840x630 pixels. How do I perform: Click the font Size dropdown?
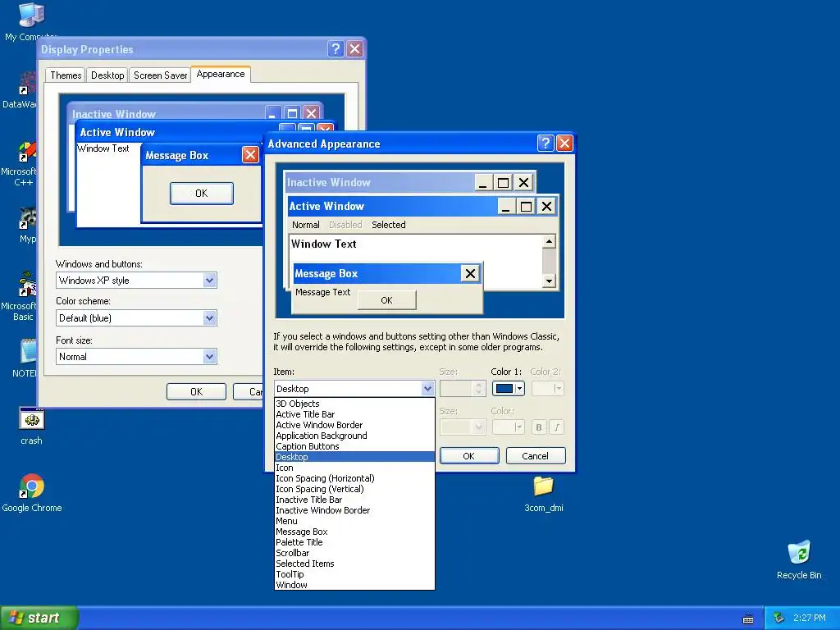463,427
